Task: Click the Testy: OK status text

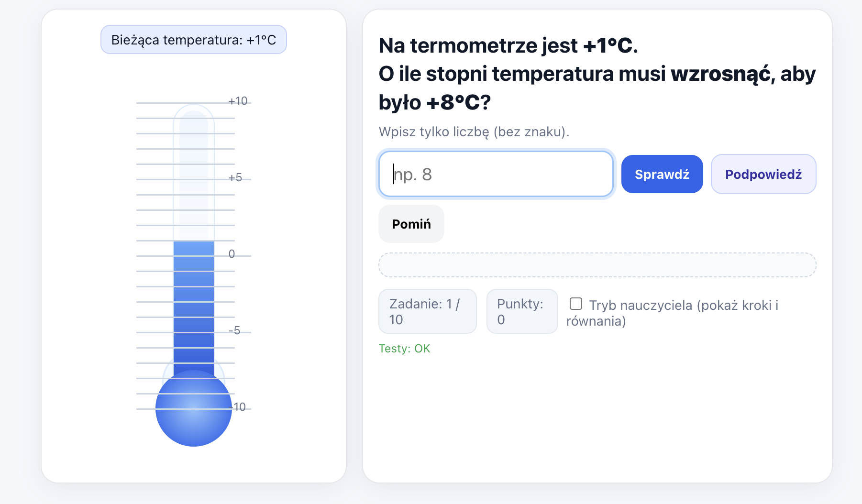Action: click(404, 349)
